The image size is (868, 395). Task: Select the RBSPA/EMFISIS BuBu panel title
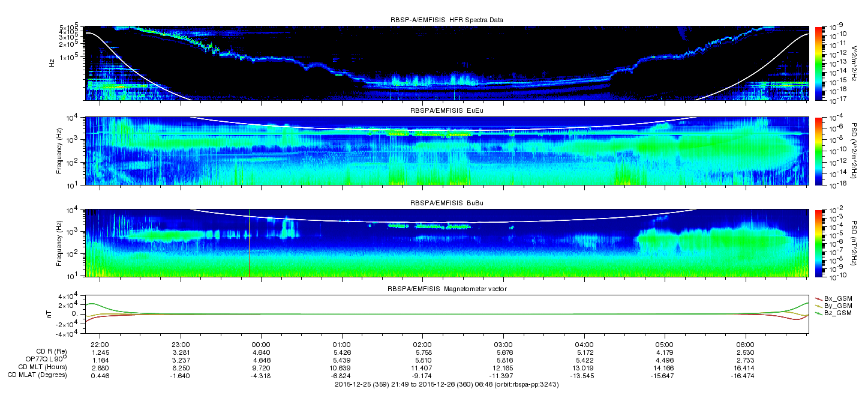coord(446,204)
